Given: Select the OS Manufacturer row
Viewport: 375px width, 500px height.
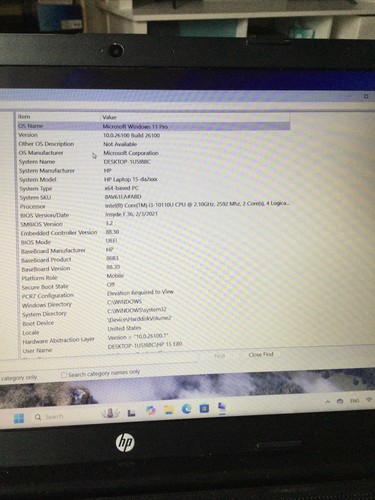Looking at the screenshot, I should tap(41, 153).
